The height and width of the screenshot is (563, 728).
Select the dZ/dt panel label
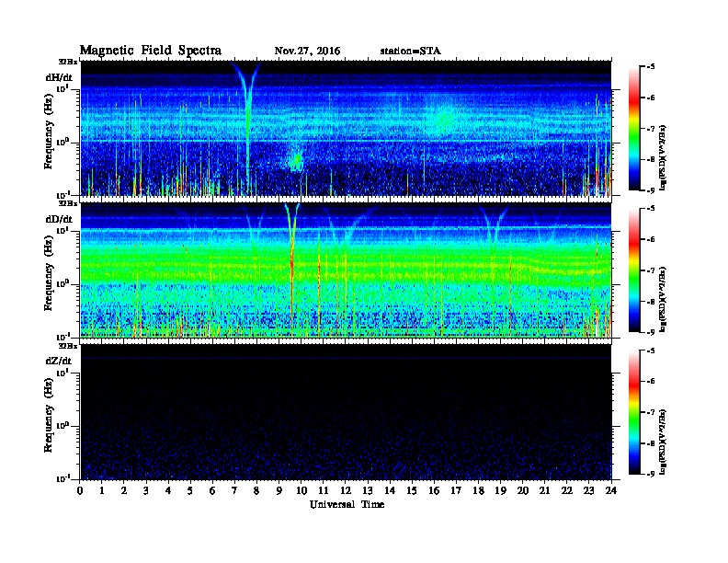[x=59, y=361]
